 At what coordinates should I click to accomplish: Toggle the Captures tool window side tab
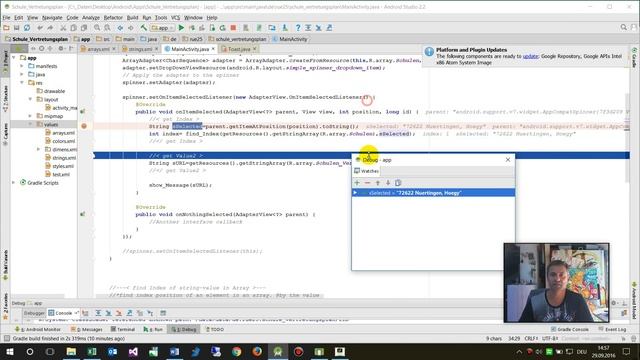(x=5, y=134)
